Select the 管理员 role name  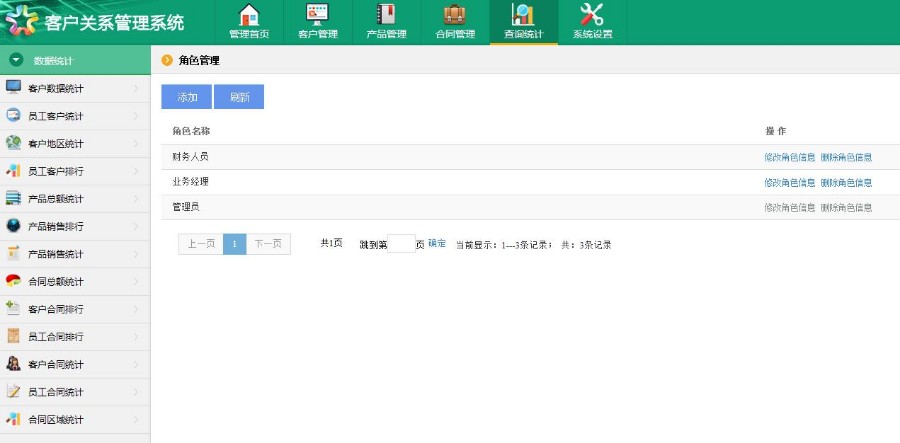[186, 207]
